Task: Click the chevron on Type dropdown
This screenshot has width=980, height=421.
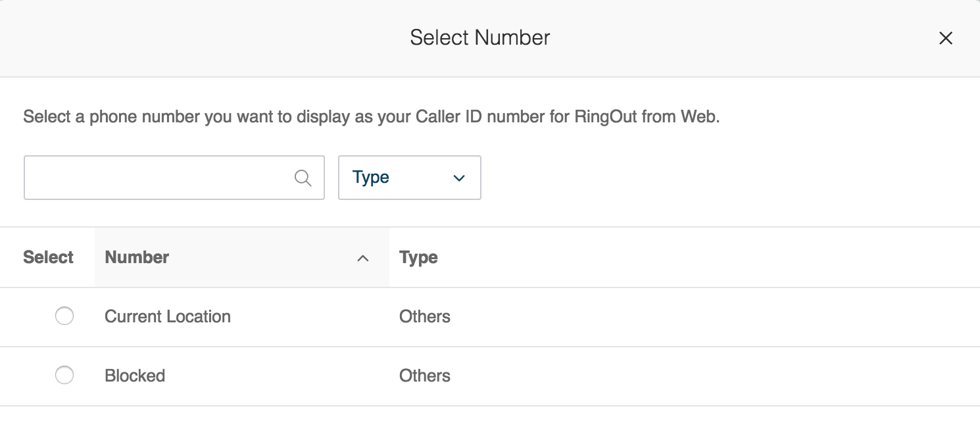Action: (x=459, y=178)
